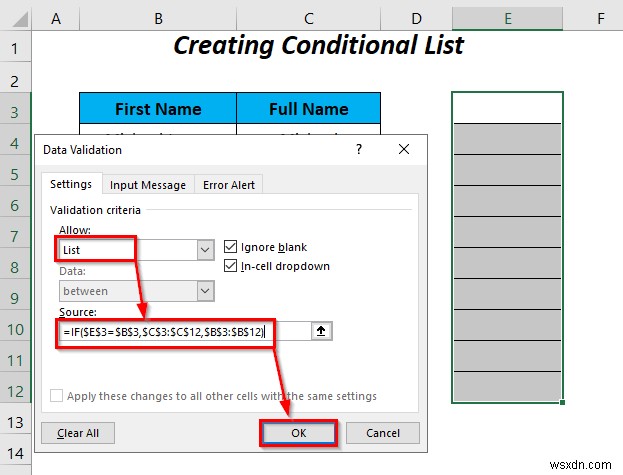Switch to the Error Alert tab
The width and height of the screenshot is (623, 475).
pos(229,185)
